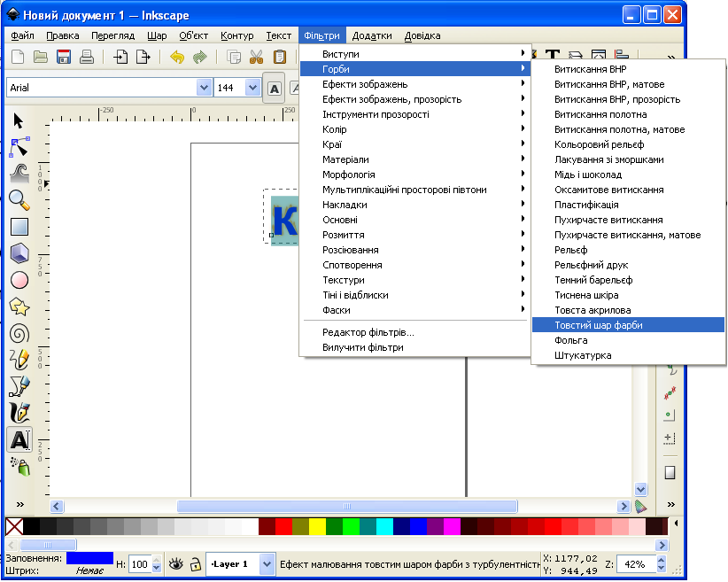Choose Товстий шар фарби filter
728x582 pixels.
[628, 325]
